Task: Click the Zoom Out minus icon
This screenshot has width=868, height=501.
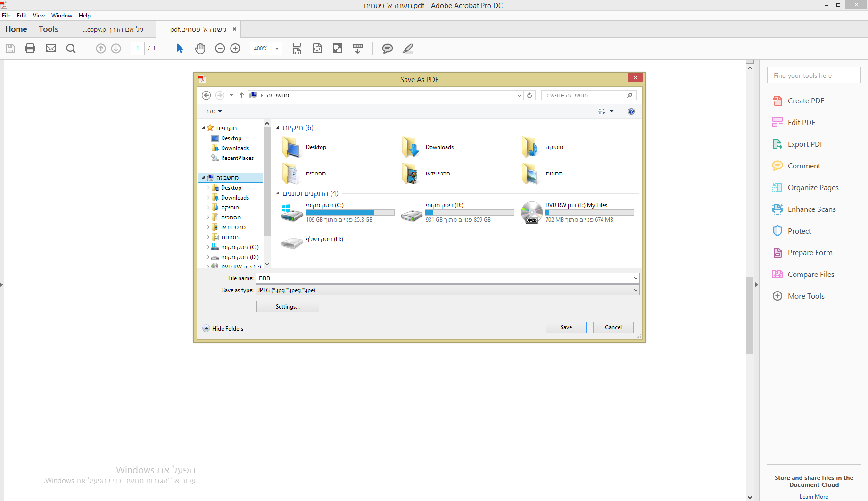Action: coord(220,49)
